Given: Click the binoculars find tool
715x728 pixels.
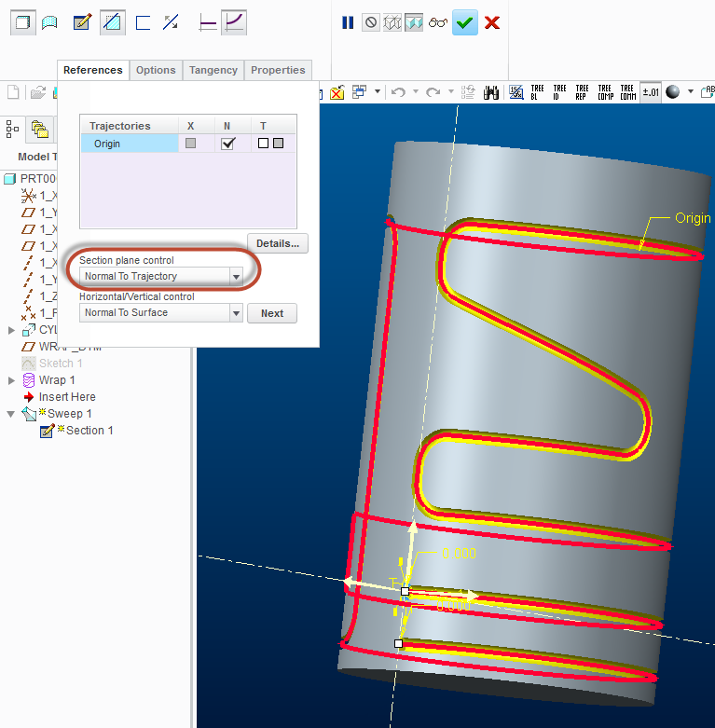Looking at the screenshot, I should pos(490,92).
